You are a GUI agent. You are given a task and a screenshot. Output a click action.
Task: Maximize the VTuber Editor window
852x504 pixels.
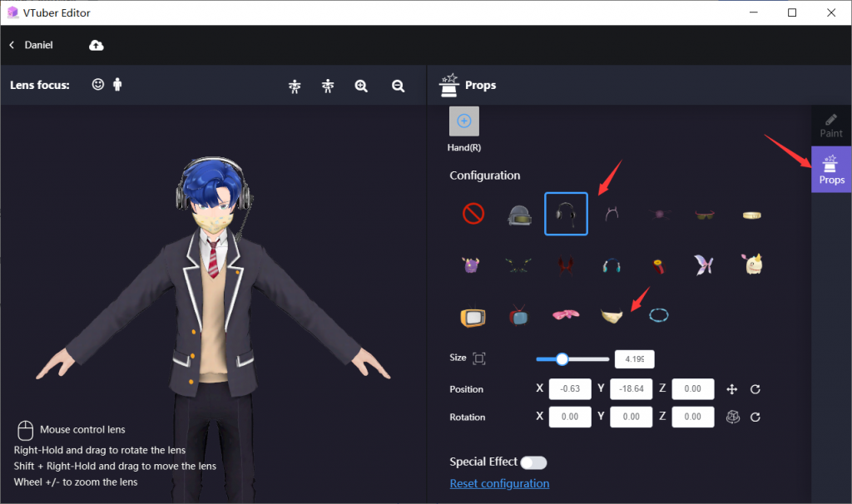792,12
